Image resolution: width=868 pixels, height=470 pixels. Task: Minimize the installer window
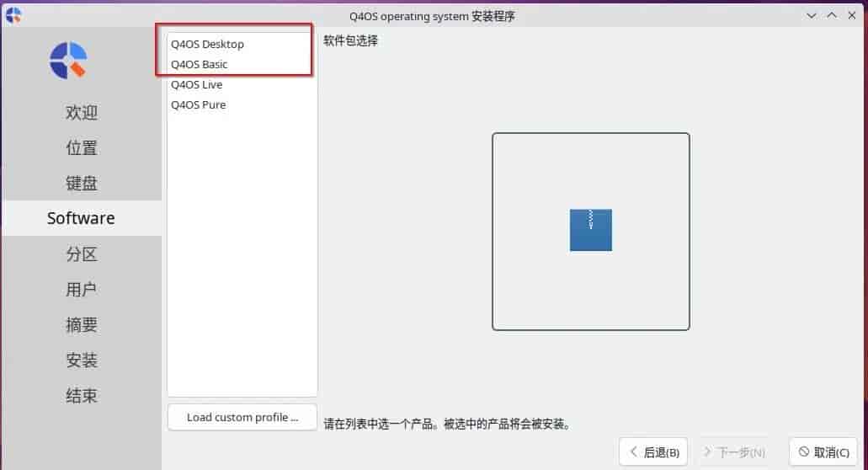[x=811, y=15]
